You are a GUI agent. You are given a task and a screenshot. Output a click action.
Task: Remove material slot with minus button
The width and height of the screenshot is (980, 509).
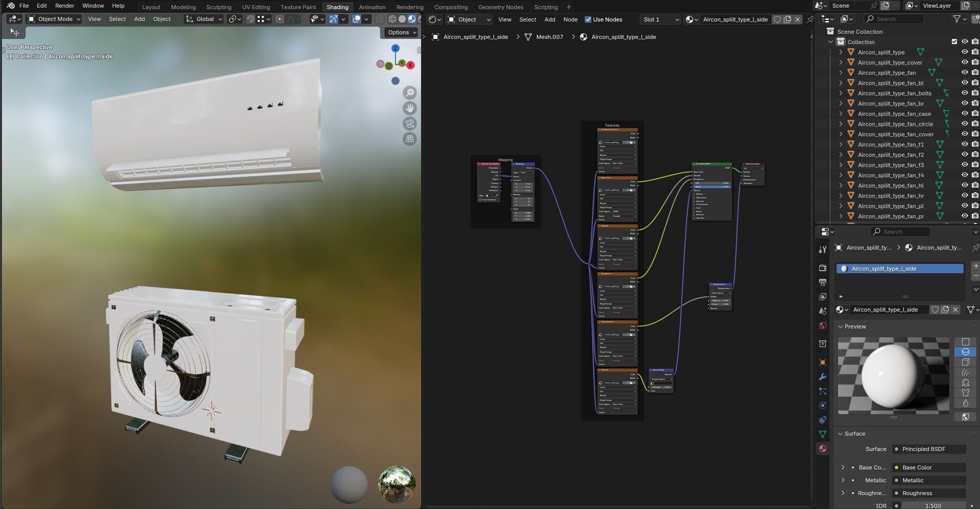click(x=975, y=276)
